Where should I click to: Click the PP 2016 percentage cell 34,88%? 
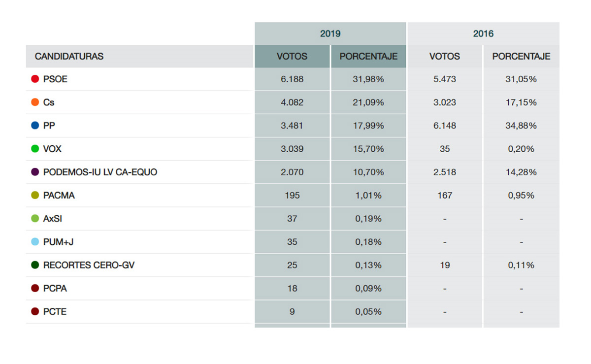(522, 126)
